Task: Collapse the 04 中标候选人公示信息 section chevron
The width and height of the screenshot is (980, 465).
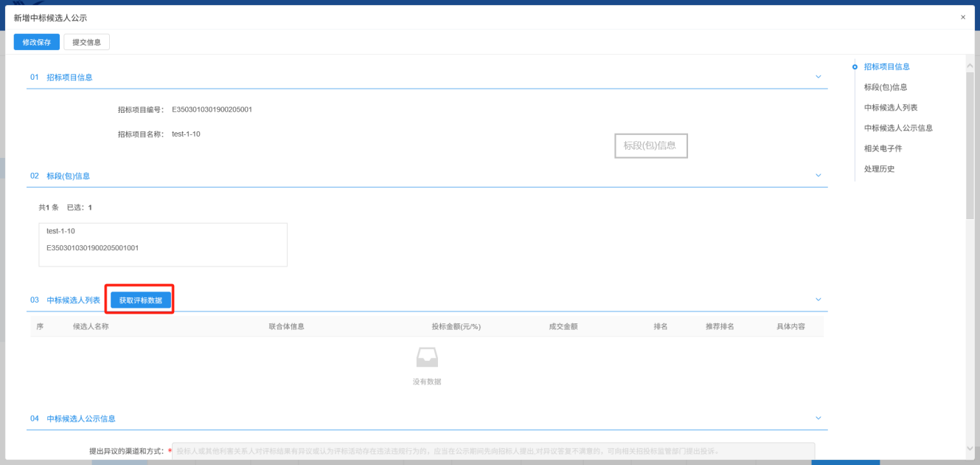Action: point(818,418)
